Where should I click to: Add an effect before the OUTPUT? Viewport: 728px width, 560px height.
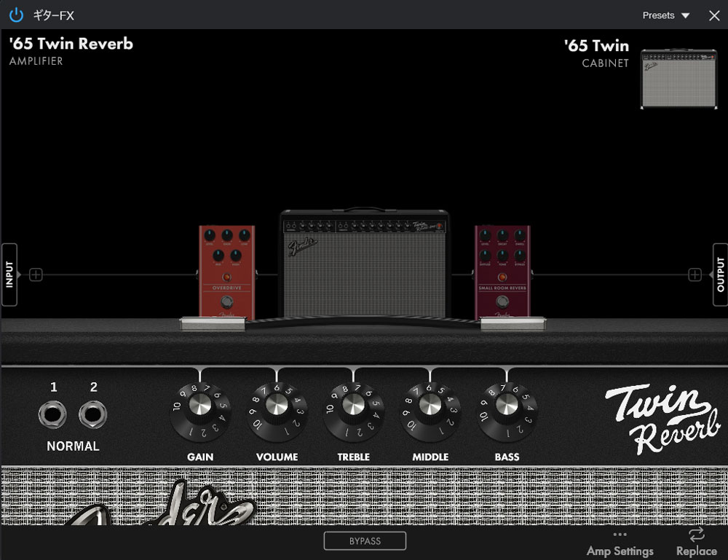(695, 275)
